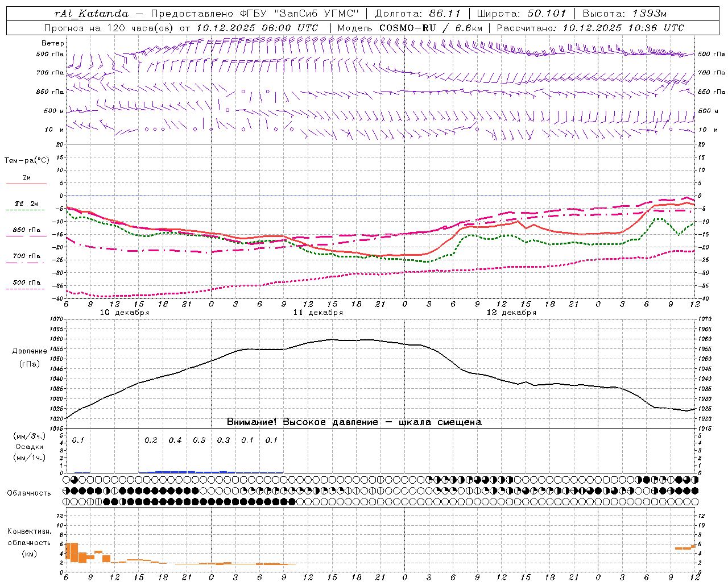Click the Осадки panel label

(x=30, y=447)
